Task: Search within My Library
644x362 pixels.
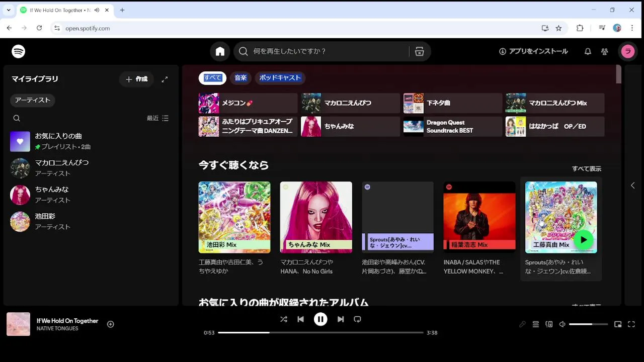Action: pyautogui.click(x=17, y=118)
